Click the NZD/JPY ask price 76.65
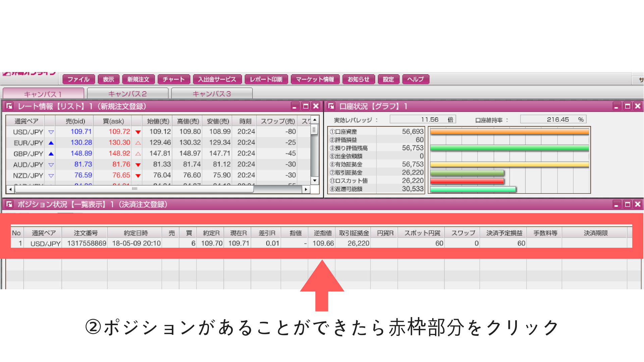Viewport: 644px width, 362px height. click(121, 175)
